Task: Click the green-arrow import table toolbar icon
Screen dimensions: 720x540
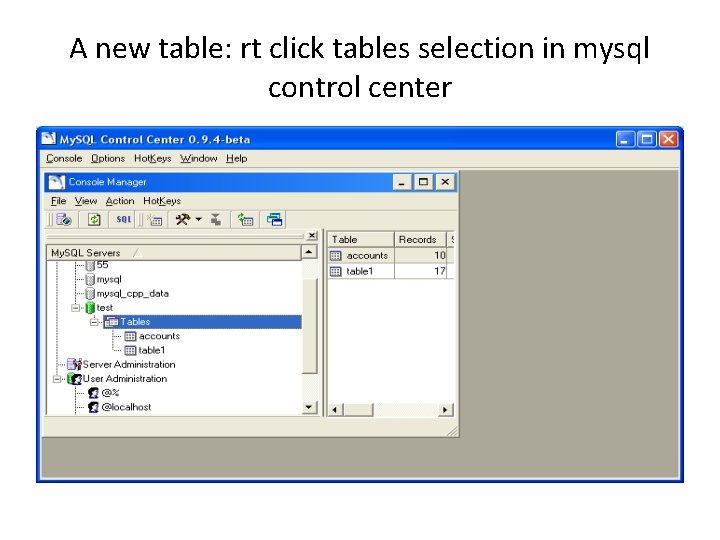Action: coord(246,219)
